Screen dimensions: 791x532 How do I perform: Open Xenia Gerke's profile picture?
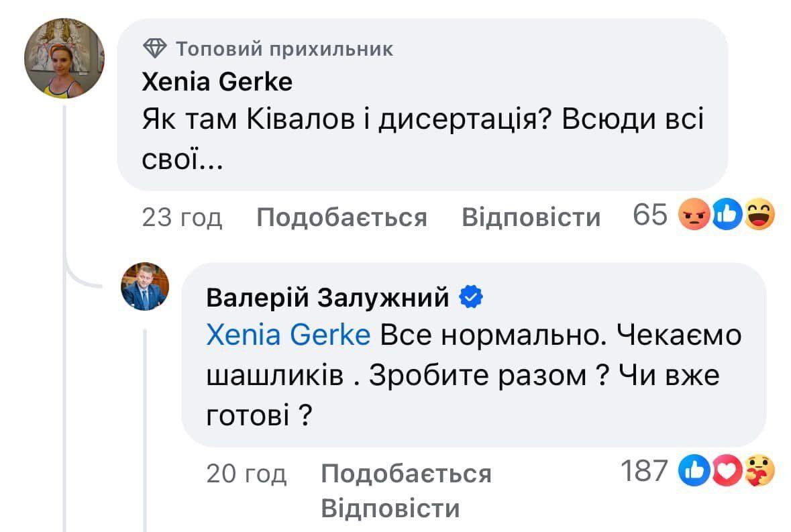tap(64, 58)
